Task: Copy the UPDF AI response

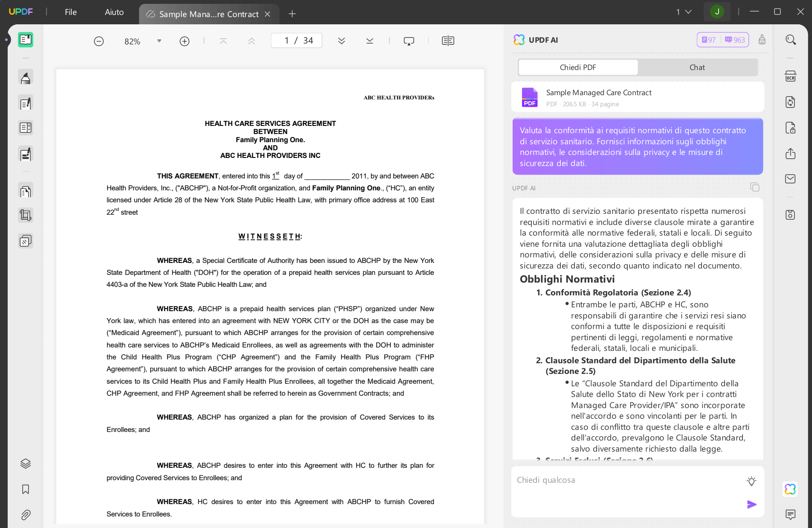Action: click(x=755, y=187)
